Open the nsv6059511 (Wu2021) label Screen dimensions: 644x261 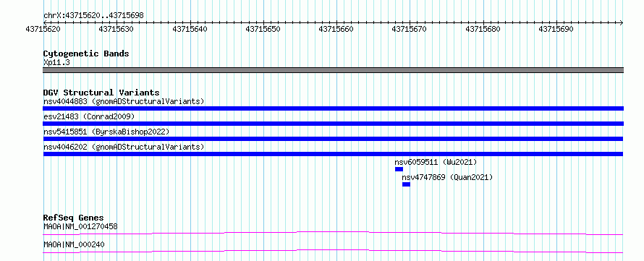click(436, 162)
